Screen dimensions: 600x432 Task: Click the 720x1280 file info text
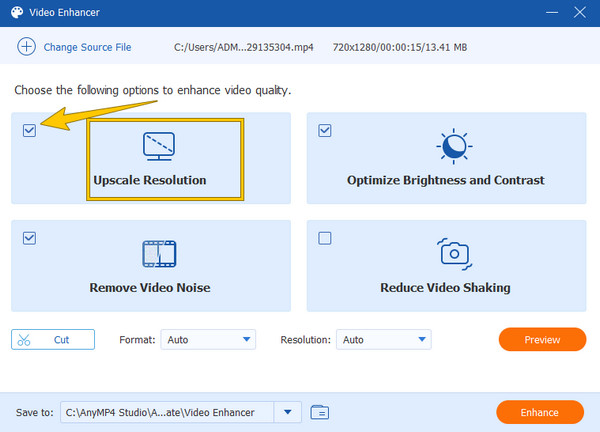[400, 47]
